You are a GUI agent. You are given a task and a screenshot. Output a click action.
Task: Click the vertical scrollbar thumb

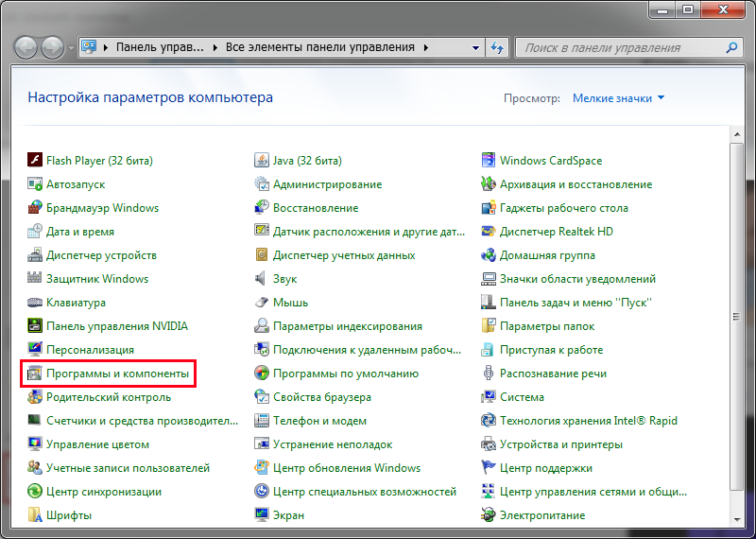(x=736, y=316)
